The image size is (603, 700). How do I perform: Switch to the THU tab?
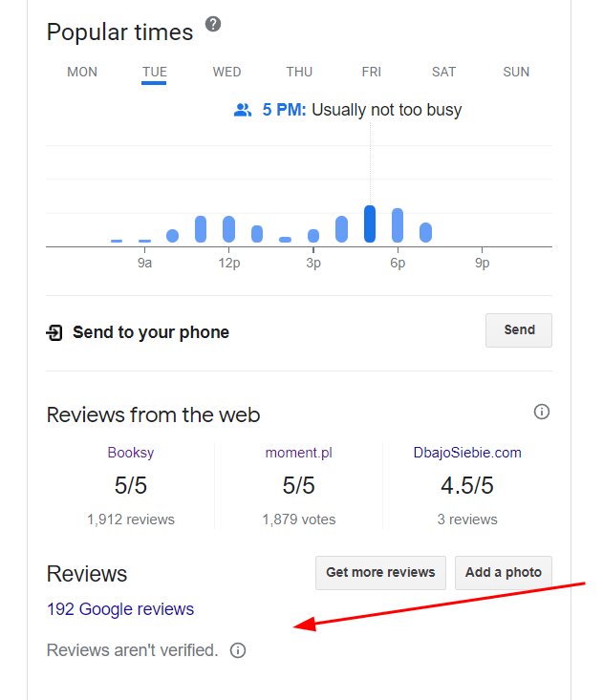pyautogui.click(x=299, y=72)
